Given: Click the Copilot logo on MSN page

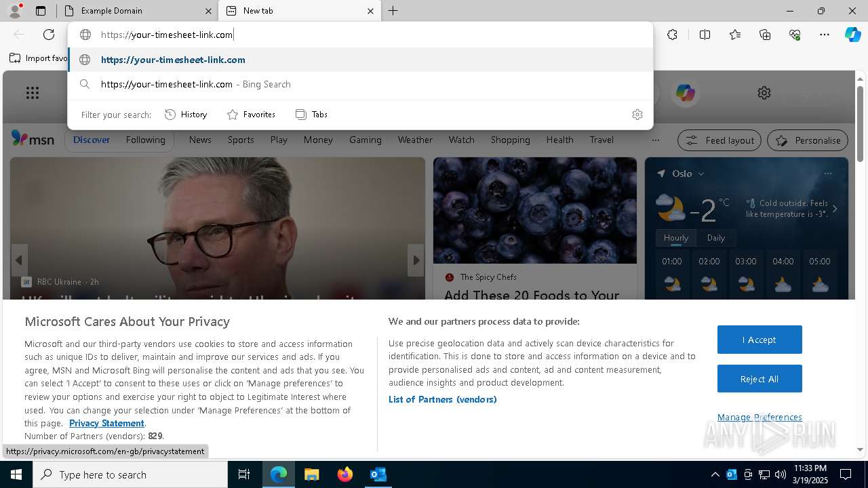Looking at the screenshot, I should (686, 93).
